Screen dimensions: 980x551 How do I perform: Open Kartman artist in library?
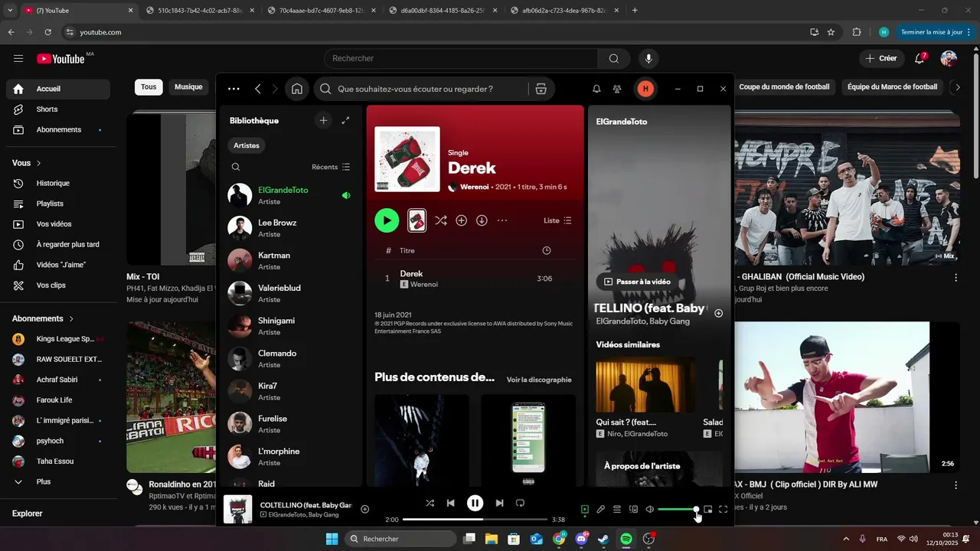[290, 261]
